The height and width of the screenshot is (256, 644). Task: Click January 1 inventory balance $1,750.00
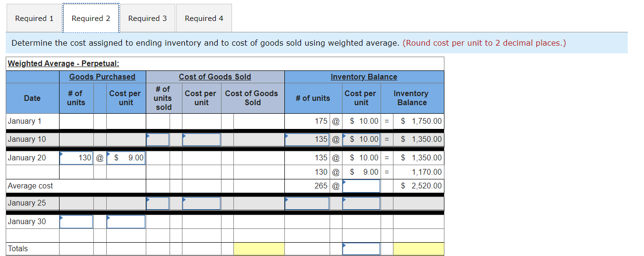[x=421, y=121]
